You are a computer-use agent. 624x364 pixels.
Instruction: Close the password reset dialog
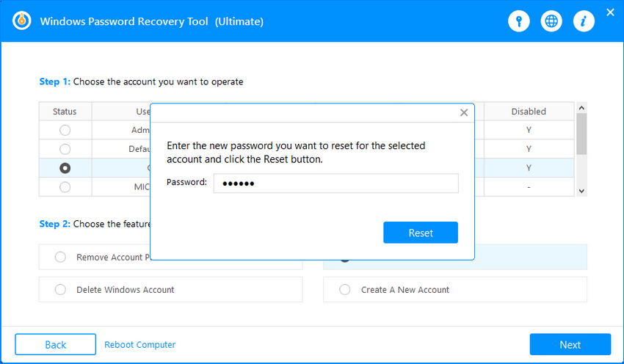tap(464, 112)
